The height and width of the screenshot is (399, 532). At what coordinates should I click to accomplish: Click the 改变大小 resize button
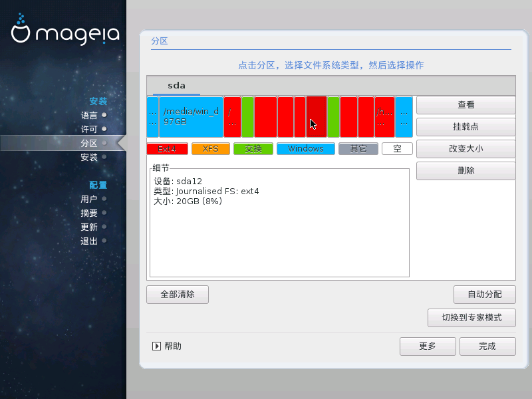[466, 149]
